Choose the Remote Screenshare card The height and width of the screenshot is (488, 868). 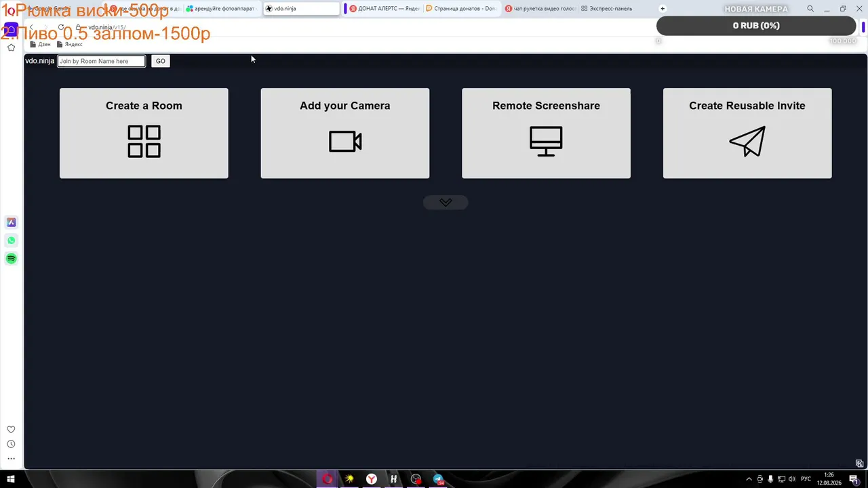coord(546,133)
